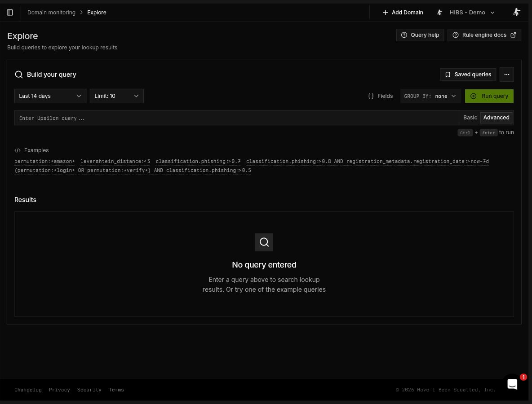Expand the GROUP BY: none dropdown
Viewport: 532px width, 404px height.
430,96
